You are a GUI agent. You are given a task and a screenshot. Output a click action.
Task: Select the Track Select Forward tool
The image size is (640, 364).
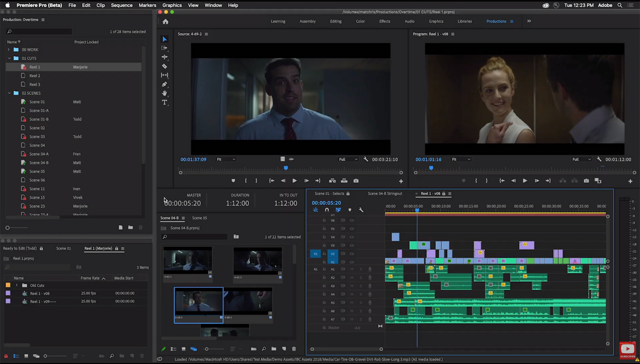(165, 48)
